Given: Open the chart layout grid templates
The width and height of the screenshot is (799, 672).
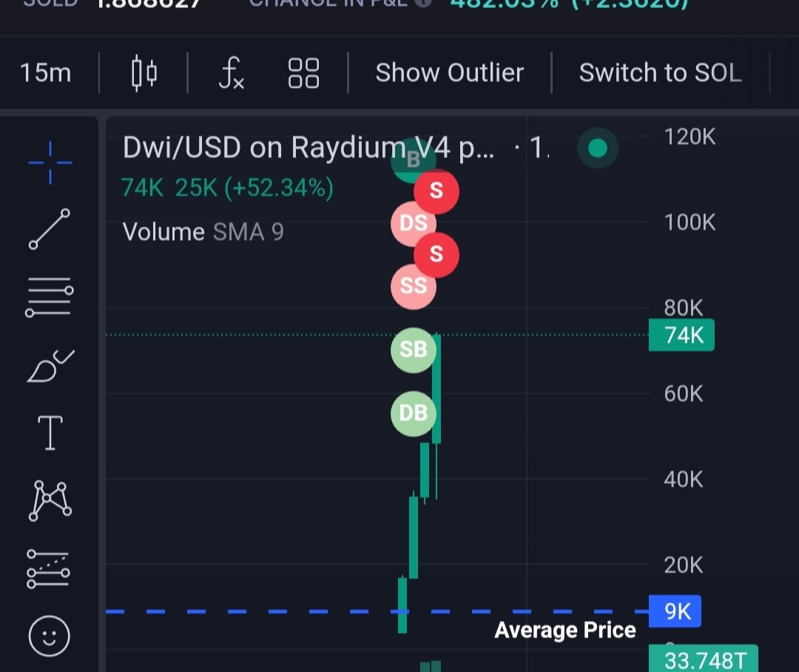Looking at the screenshot, I should 304,72.
